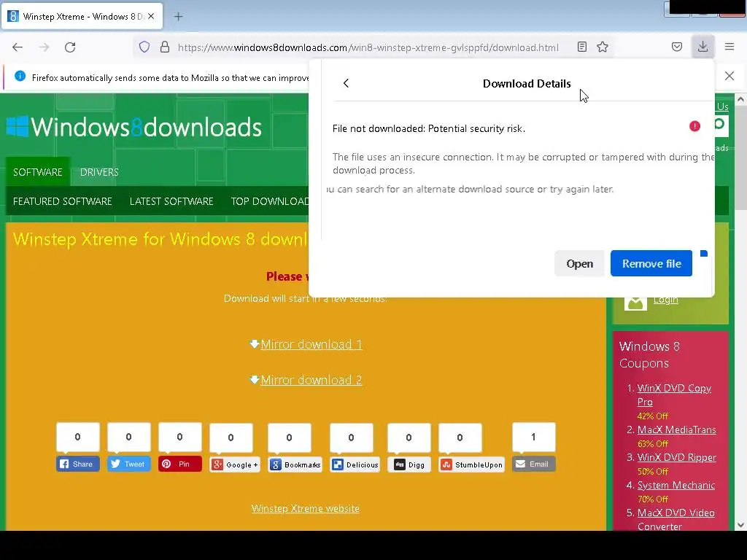Image resolution: width=747 pixels, height=560 pixels.
Task: Open the Firefox hamburger menu
Action: tap(729, 47)
